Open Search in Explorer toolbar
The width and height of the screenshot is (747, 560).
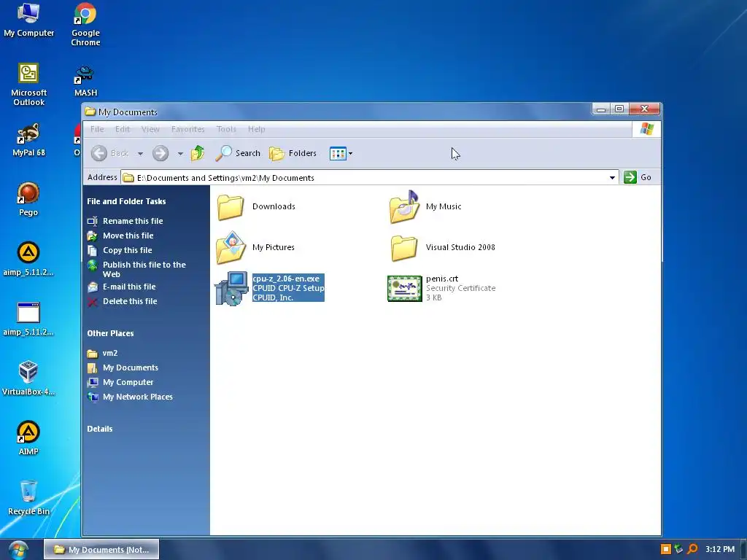click(x=238, y=153)
